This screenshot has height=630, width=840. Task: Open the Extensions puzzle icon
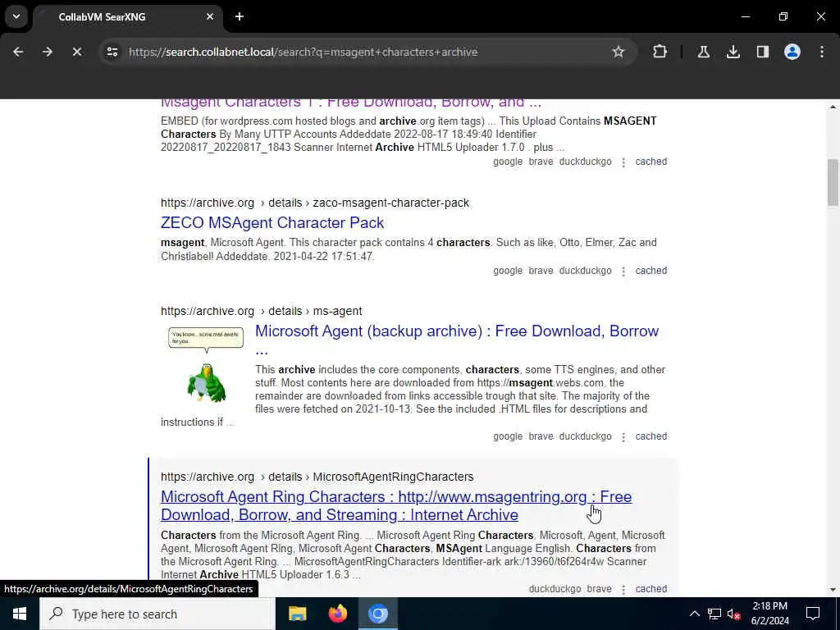pos(660,52)
